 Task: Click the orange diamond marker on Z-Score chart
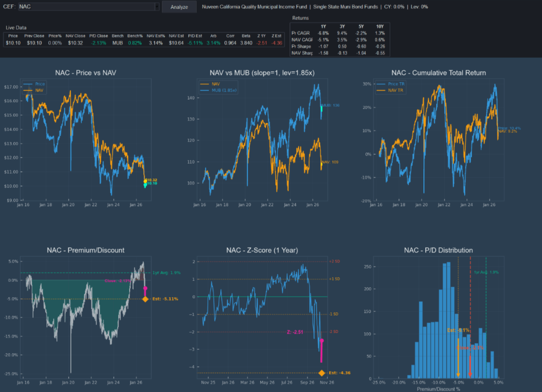tap(322, 373)
